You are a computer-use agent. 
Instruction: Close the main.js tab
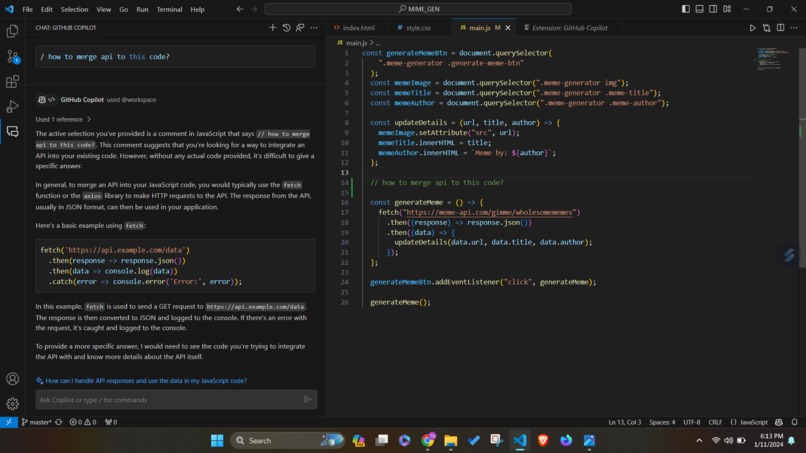(x=508, y=28)
